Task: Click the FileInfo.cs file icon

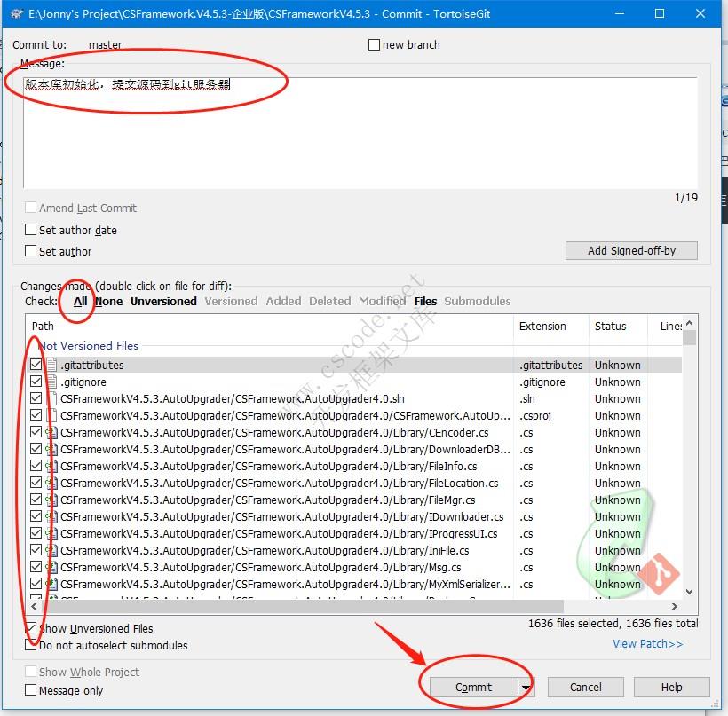Action: tap(51, 466)
